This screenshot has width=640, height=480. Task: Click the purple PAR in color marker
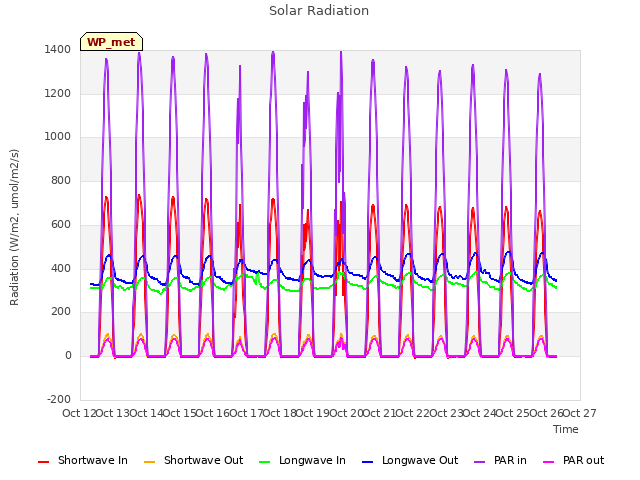click(480, 462)
